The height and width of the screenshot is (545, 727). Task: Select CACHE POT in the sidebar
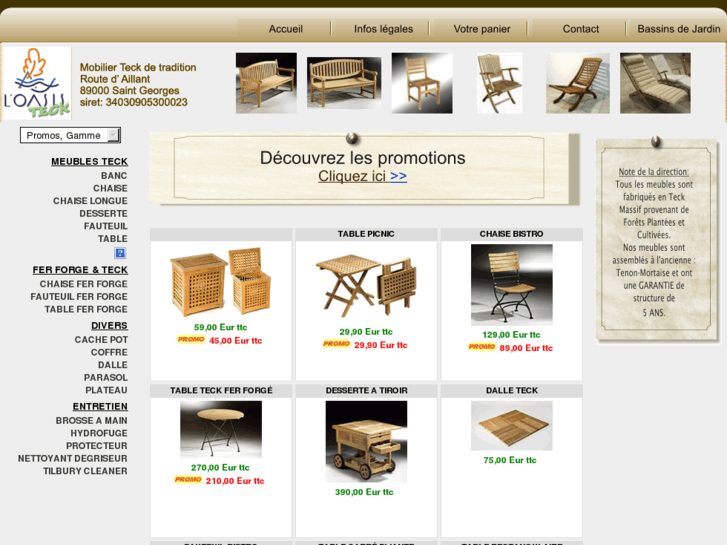coord(101,340)
